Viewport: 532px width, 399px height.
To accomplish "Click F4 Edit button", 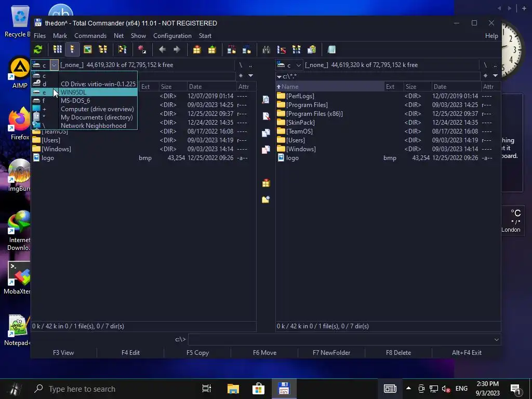I will (x=130, y=353).
